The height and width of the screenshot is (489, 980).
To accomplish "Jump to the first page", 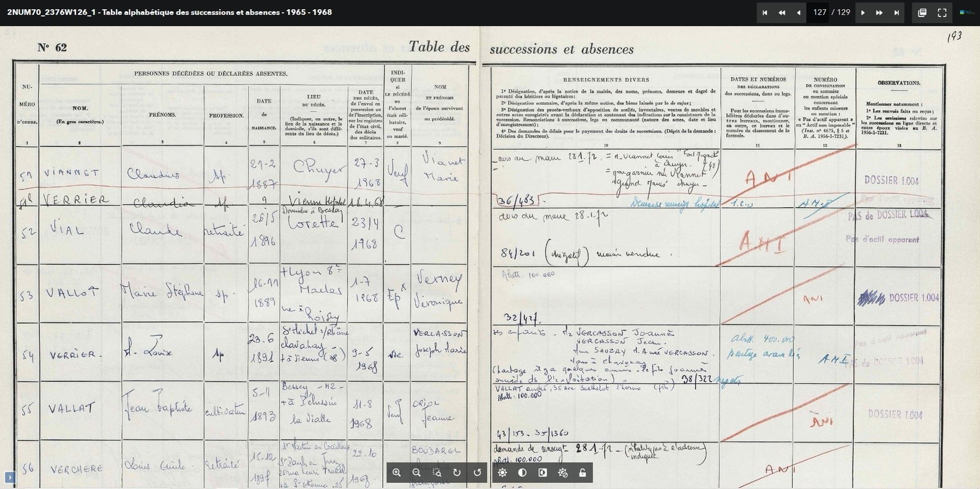I will point(764,12).
